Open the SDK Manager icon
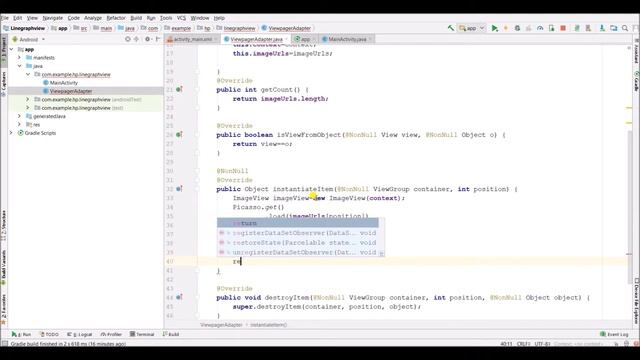This screenshot has width=640, height=360. (x=602, y=28)
